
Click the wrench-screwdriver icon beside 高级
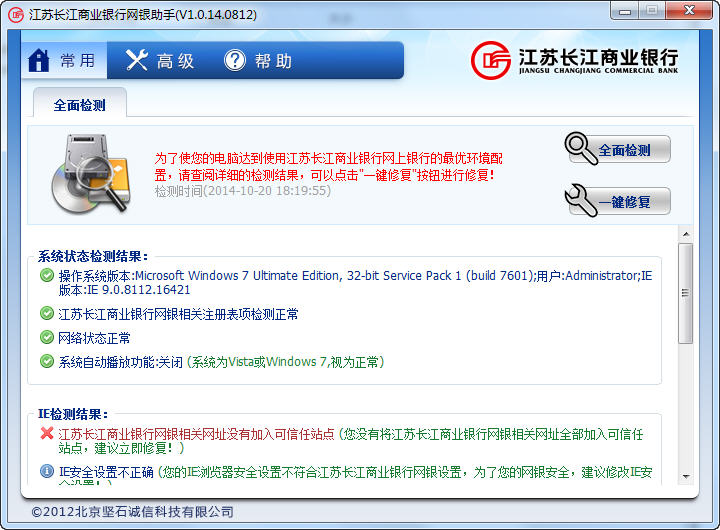(137, 60)
